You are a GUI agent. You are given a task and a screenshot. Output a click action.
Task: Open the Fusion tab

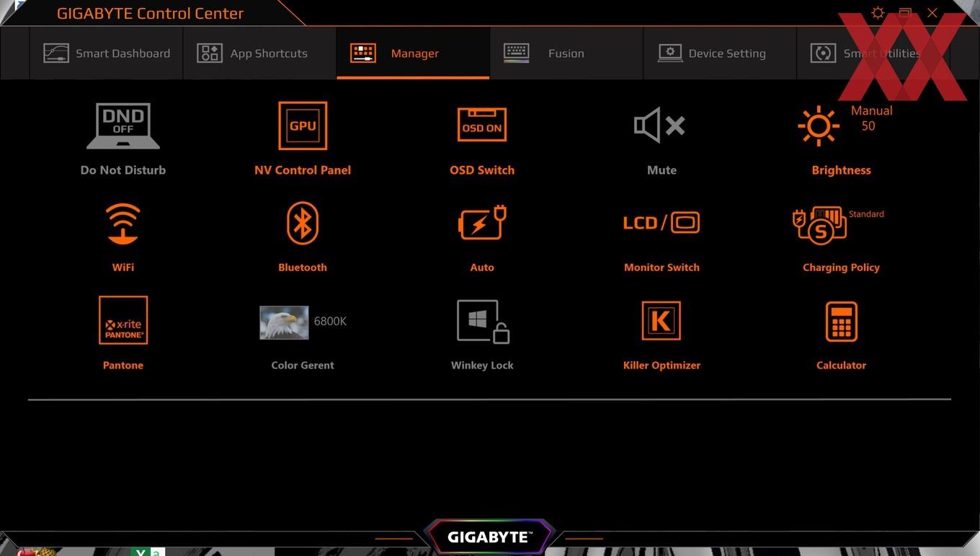point(566,53)
